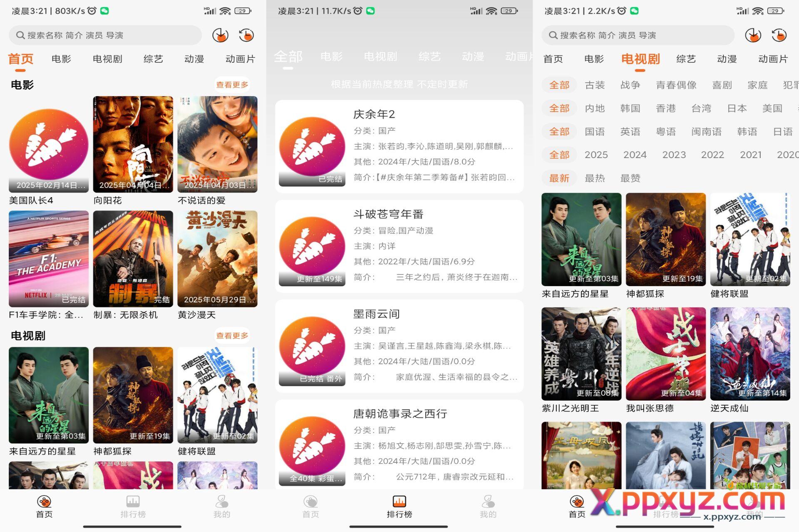Screen dimensions: 799x532
Task: Filter by 喜剧 genre
Action: pos(722,85)
